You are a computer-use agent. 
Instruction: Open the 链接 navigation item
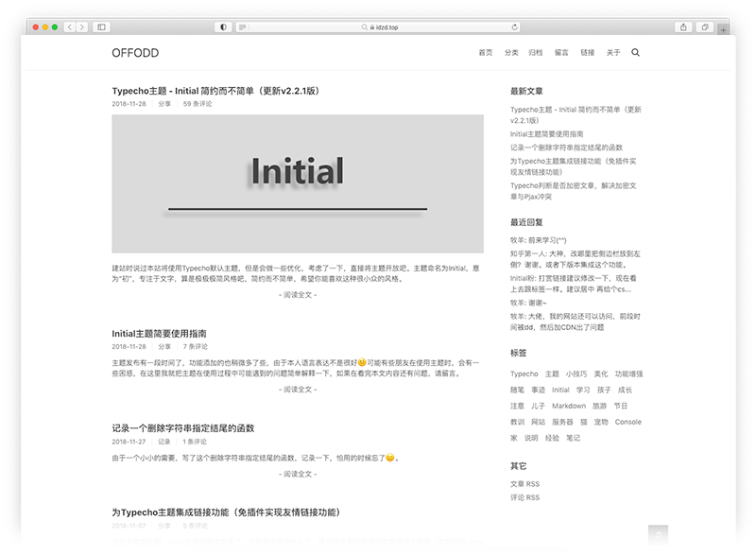587,53
